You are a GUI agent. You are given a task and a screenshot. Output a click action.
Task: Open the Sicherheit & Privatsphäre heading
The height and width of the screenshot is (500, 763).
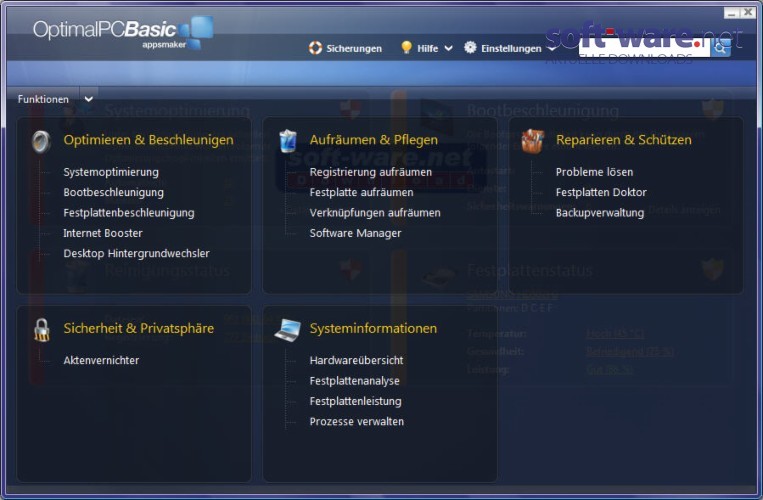139,329
